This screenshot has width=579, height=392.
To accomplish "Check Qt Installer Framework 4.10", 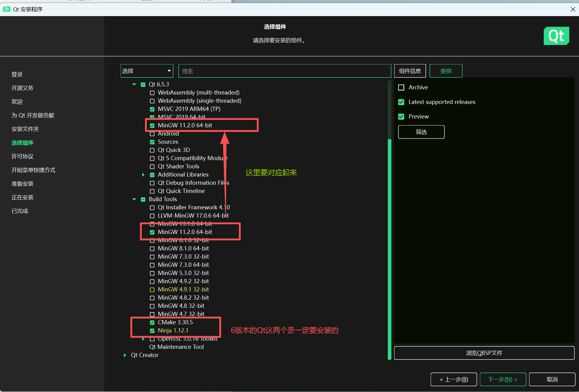I will pos(152,208).
